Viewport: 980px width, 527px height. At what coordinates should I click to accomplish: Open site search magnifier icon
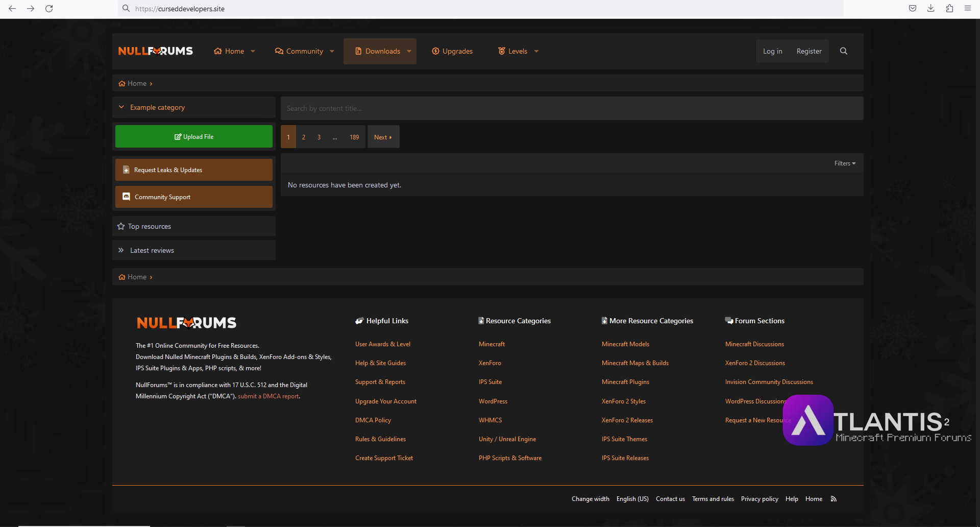[x=844, y=51]
